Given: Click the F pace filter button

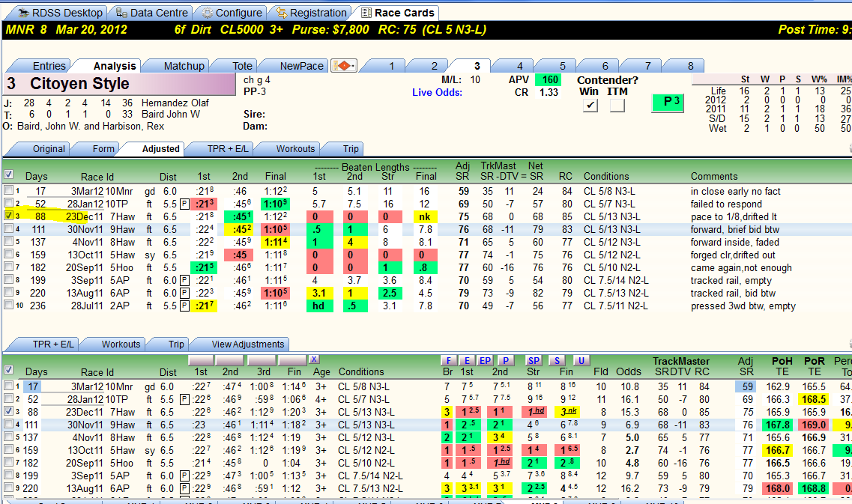Looking at the screenshot, I should (x=448, y=361).
